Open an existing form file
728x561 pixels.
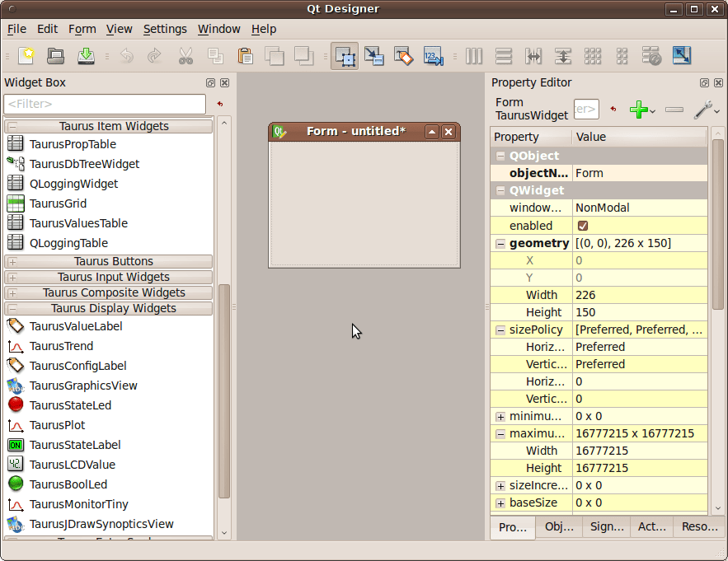55,55
